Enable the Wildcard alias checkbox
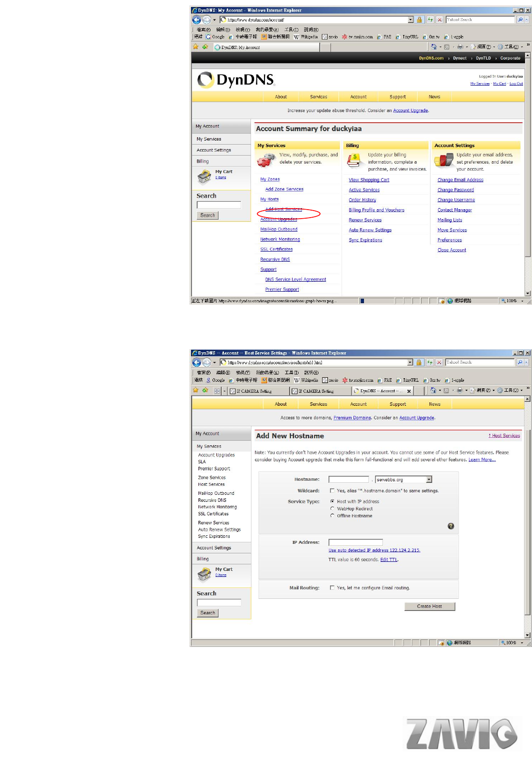The height and width of the screenshot is (758, 532). click(x=332, y=491)
